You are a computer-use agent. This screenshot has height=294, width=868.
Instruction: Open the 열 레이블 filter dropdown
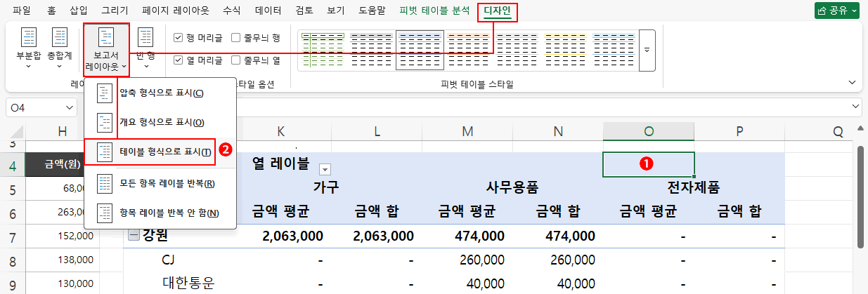pyautogui.click(x=325, y=169)
